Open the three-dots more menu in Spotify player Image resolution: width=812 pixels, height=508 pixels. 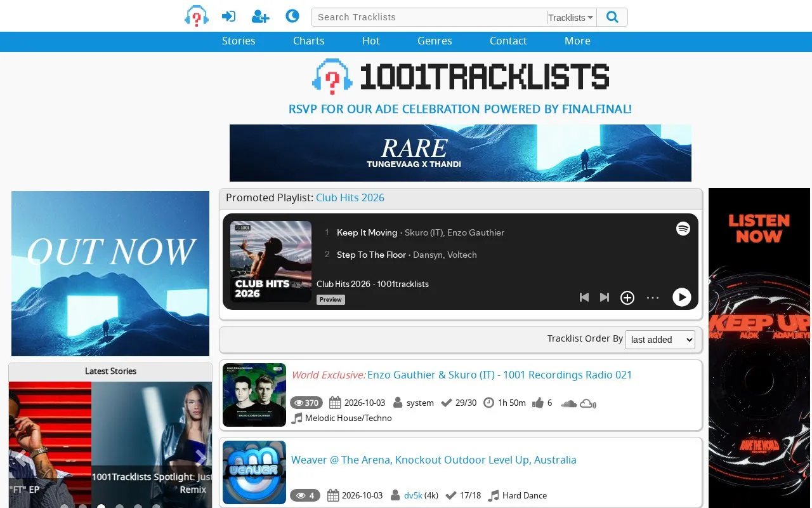653,297
